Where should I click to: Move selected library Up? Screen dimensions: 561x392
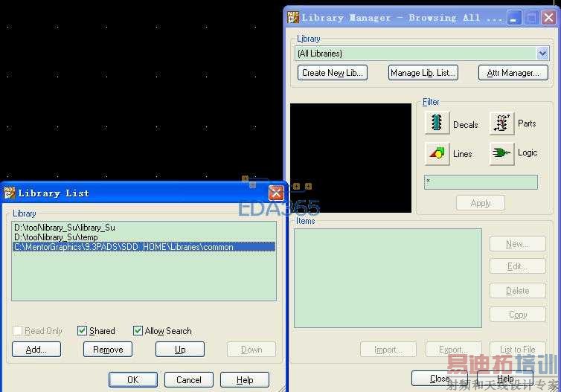(180, 349)
